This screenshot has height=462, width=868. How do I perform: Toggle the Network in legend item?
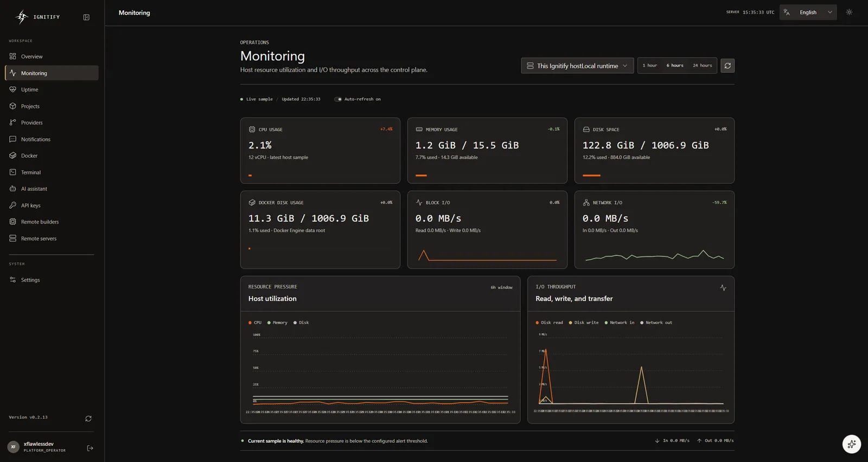point(620,323)
